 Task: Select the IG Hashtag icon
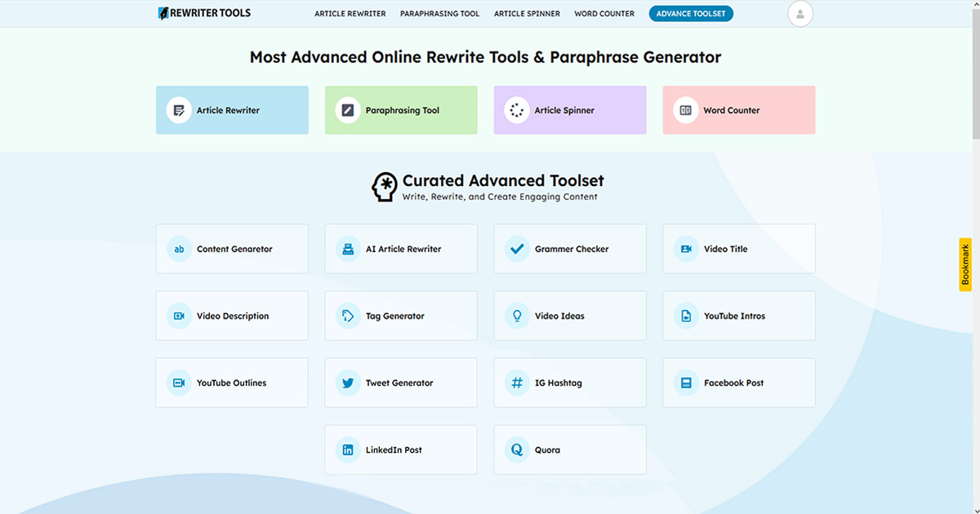(x=516, y=383)
